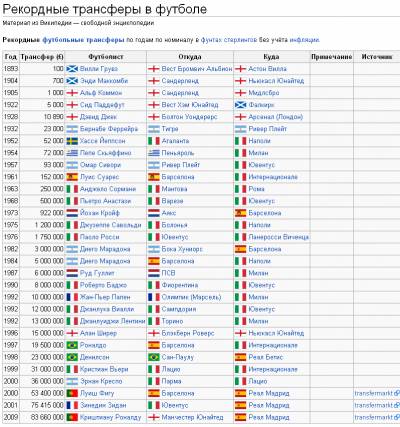Open the футбольные трансферы link

click(x=83, y=40)
